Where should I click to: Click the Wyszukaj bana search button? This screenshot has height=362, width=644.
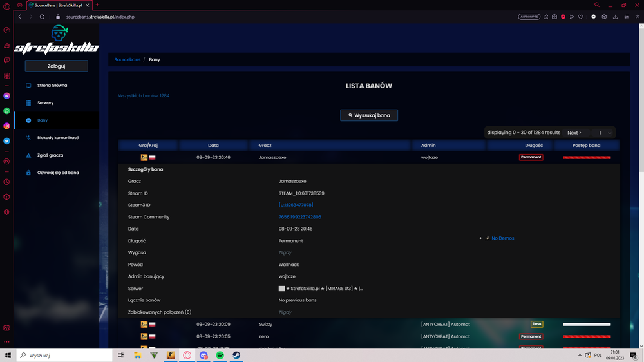(369, 115)
